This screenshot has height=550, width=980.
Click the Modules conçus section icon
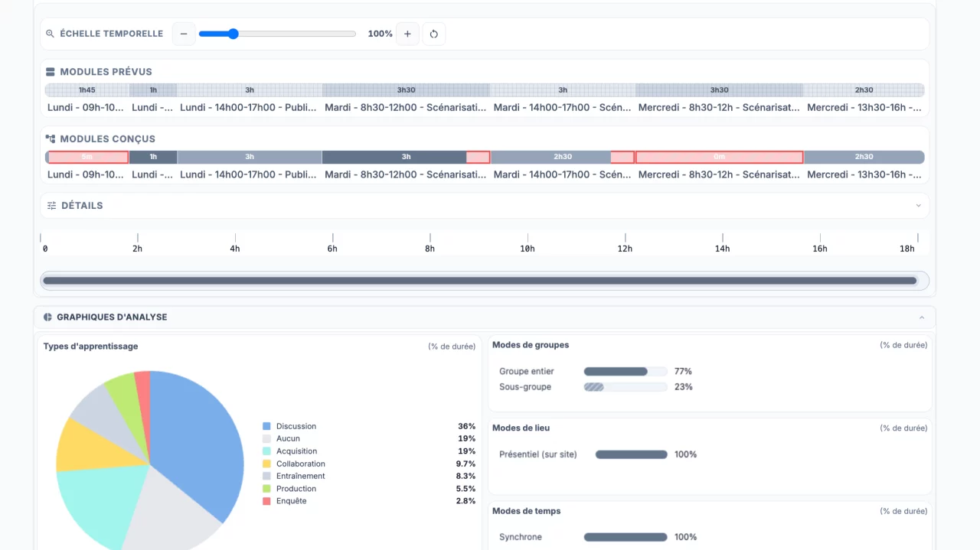51,139
